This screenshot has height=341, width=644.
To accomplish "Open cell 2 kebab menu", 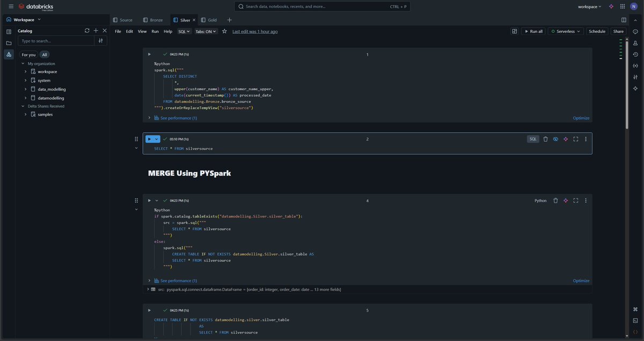I will point(586,139).
